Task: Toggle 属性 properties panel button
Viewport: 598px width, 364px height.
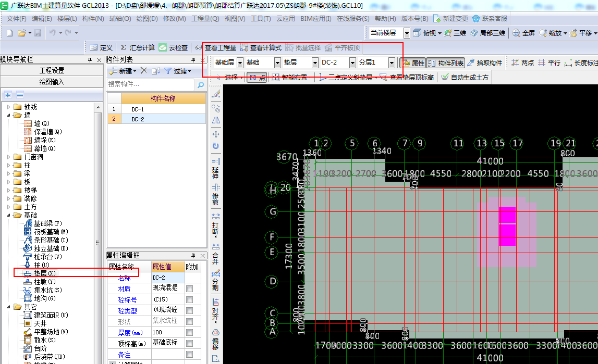Action: pos(413,63)
